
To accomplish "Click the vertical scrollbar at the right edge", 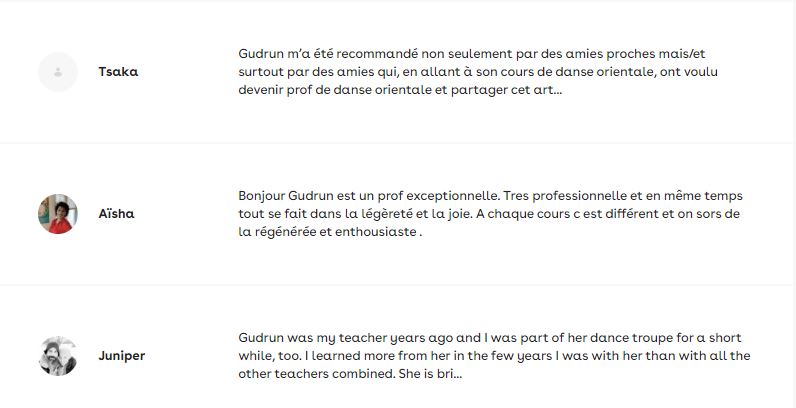I will [x=794, y=204].
